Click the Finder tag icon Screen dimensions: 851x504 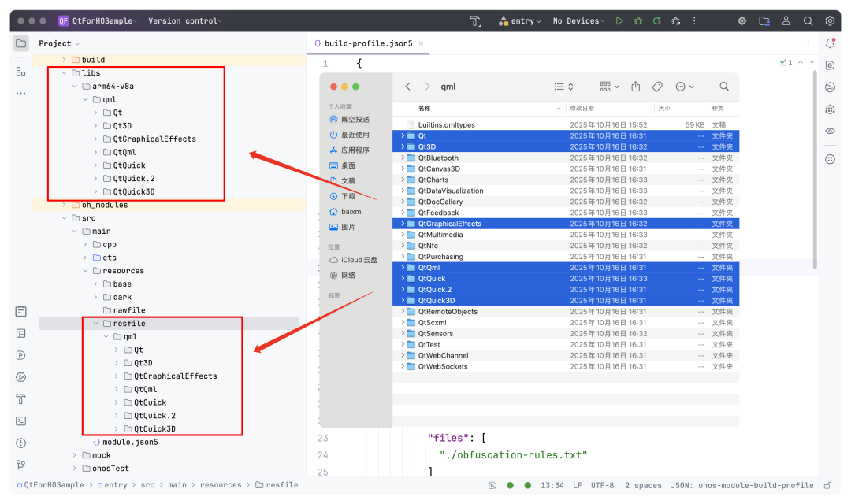[x=657, y=87]
